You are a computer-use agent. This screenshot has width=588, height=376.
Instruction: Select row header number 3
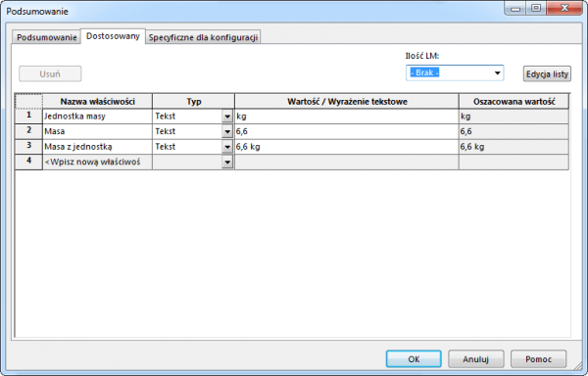[28, 147]
